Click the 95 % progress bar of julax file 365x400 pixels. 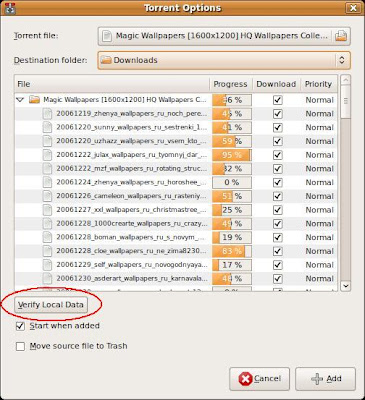(x=232, y=155)
